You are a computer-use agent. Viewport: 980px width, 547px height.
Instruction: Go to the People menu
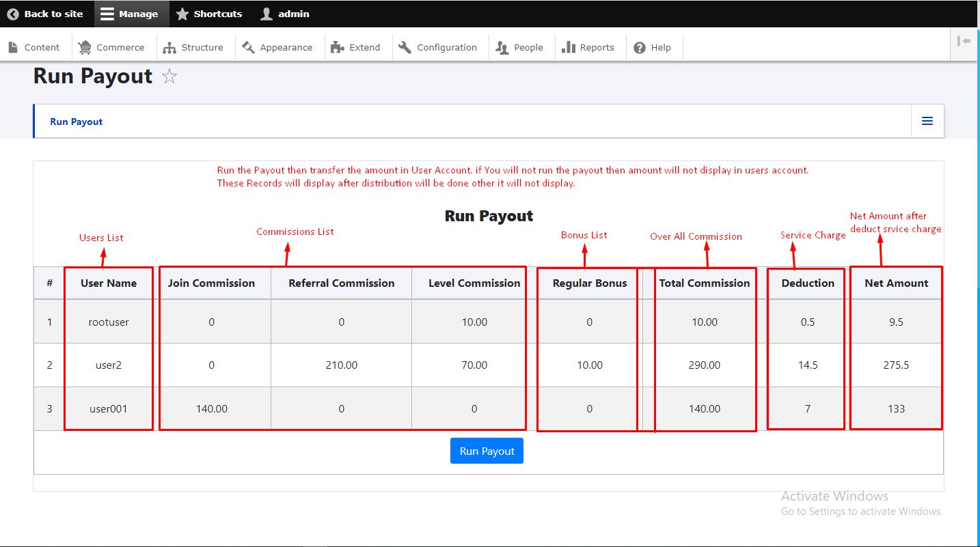519,47
